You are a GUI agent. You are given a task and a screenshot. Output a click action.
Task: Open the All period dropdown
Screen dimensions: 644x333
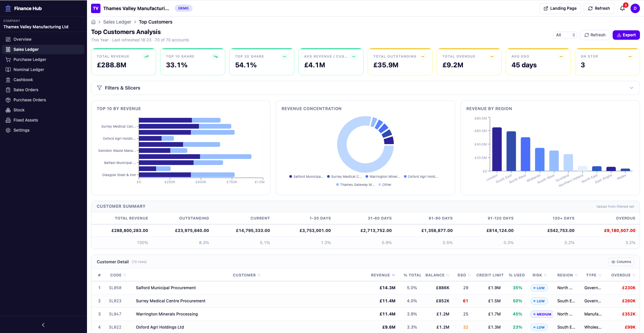564,35
